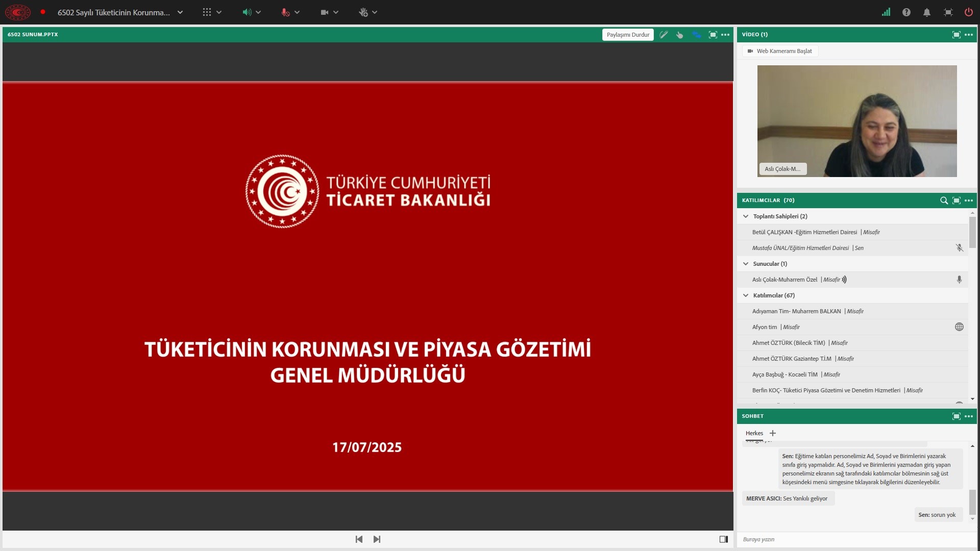Add a new chat tab with plus
The width and height of the screenshot is (980, 551).
(773, 433)
